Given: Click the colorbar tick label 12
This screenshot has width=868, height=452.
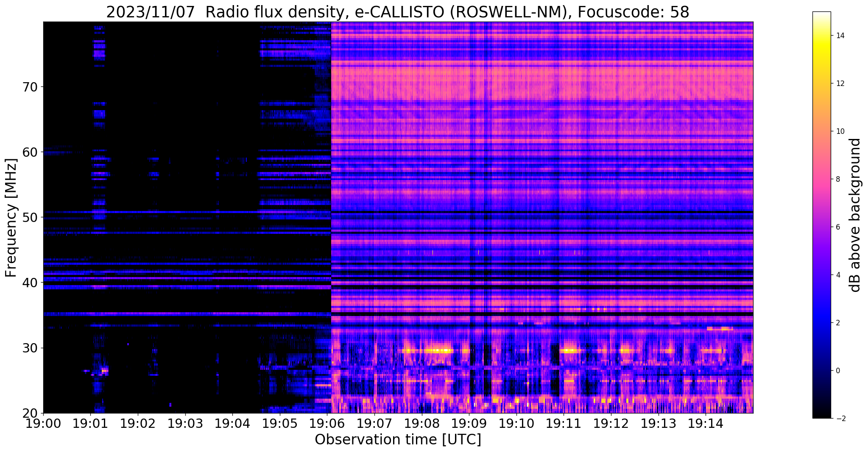Looking at the screenshot, I should (840, 83).
